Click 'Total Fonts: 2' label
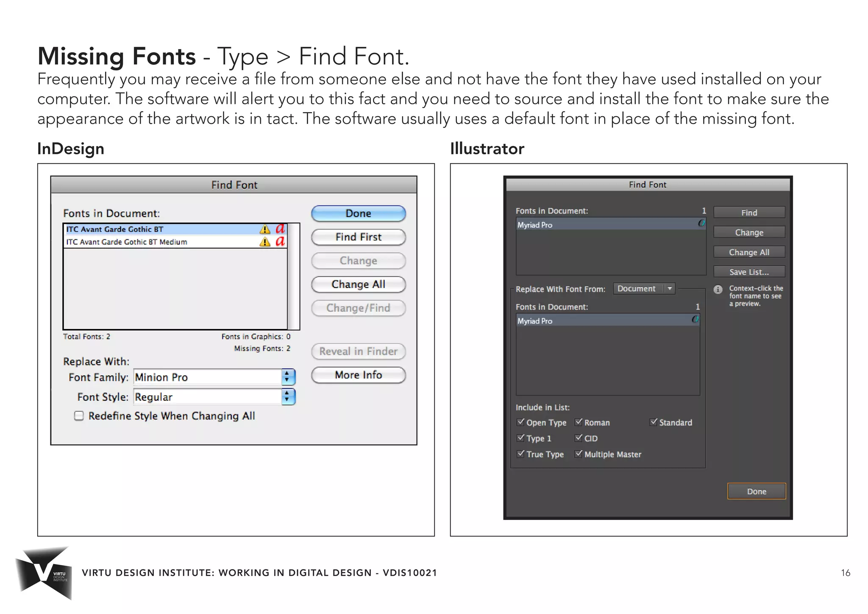The width and height of the screenshot is (868, 614). (x=86, y=337)
